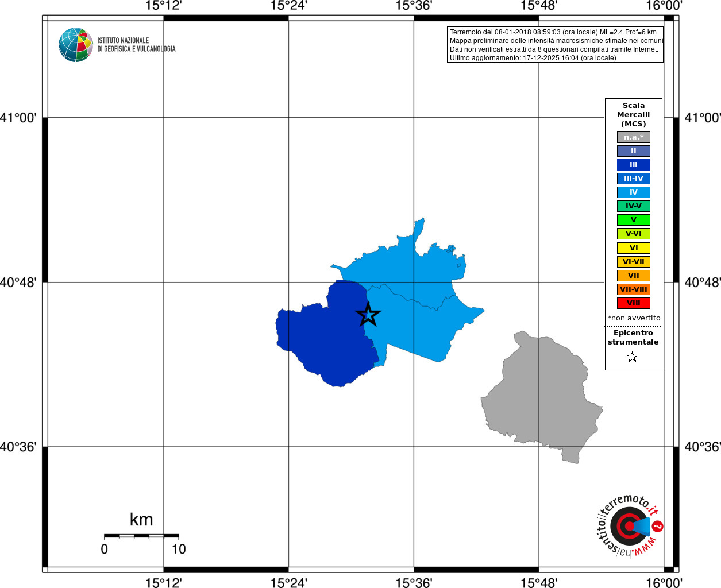Select the IV-V green legend swatch
Image resolution: width=721 pixels, height=588 pixels.
(634, 206)
